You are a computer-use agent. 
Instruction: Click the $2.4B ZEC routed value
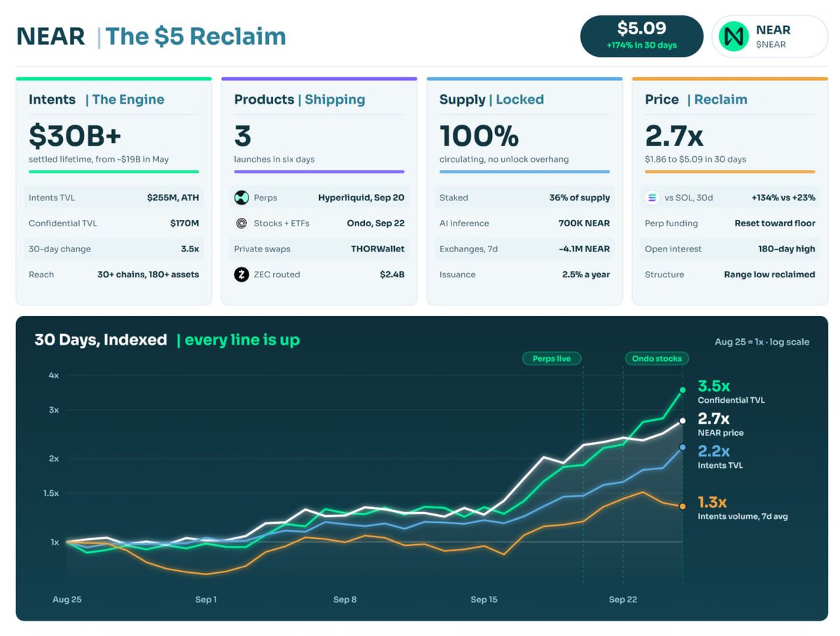point(391,275)
